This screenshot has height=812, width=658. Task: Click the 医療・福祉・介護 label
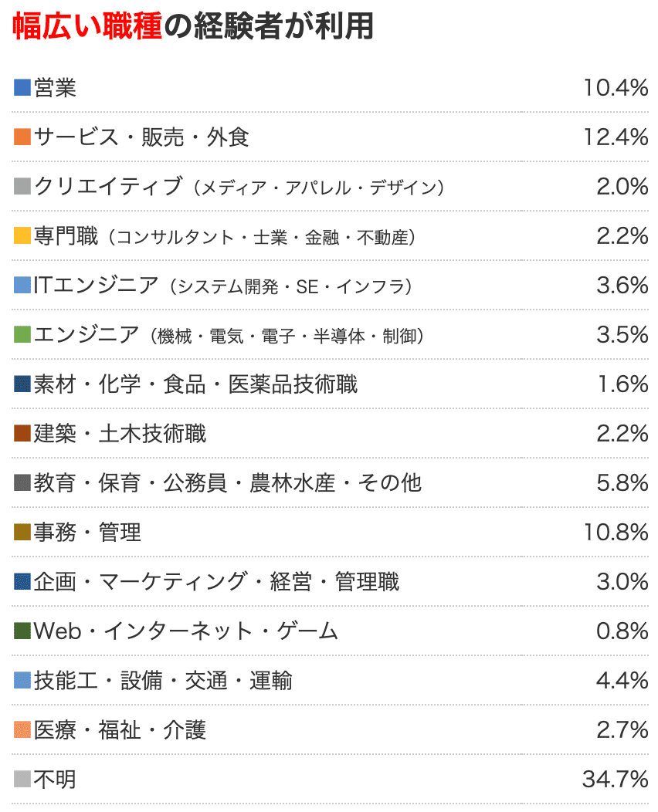point(120,730)
